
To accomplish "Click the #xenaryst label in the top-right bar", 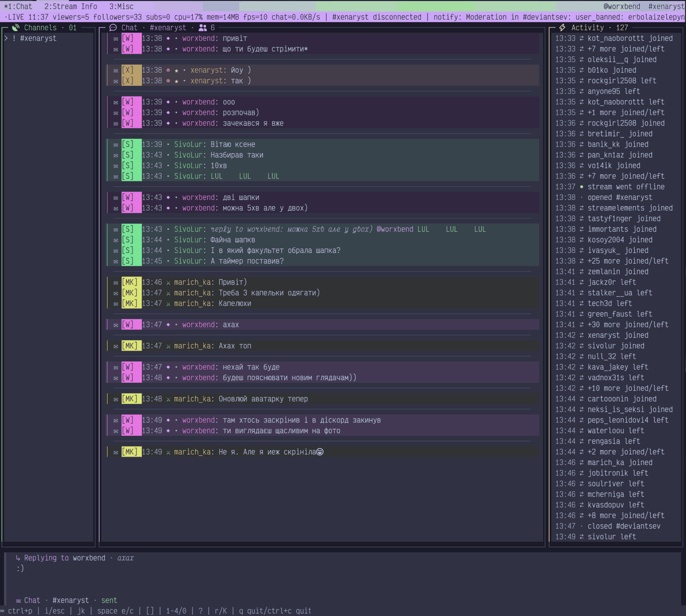I will click(x=666, y=6).
